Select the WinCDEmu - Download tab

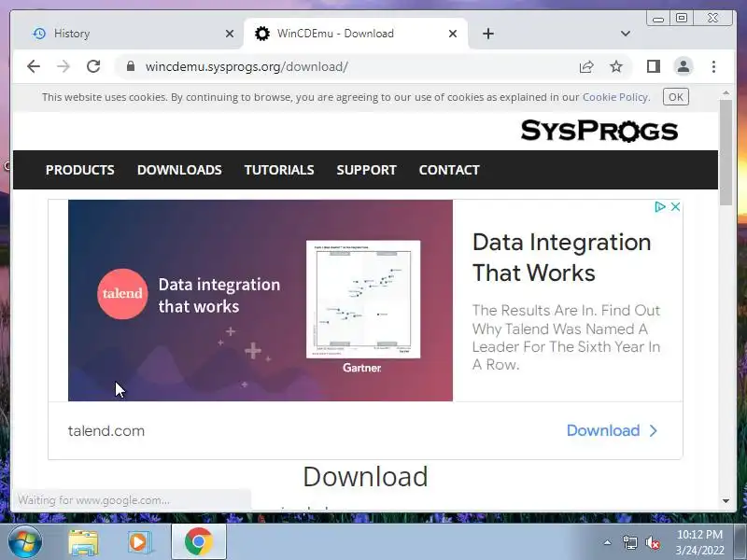coord(356,34)
